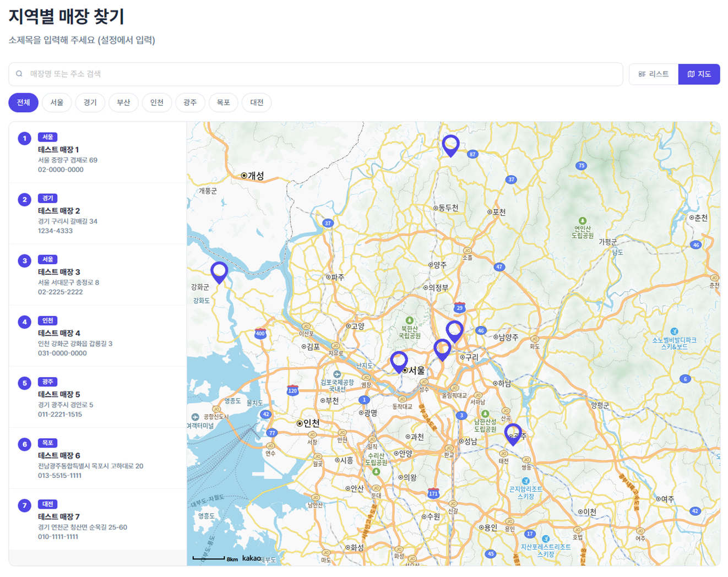The height and width of the screenshot is (577, 728).
Task: Click the 서울 tag on 테스트 매장 1
Action: [48, 137]
